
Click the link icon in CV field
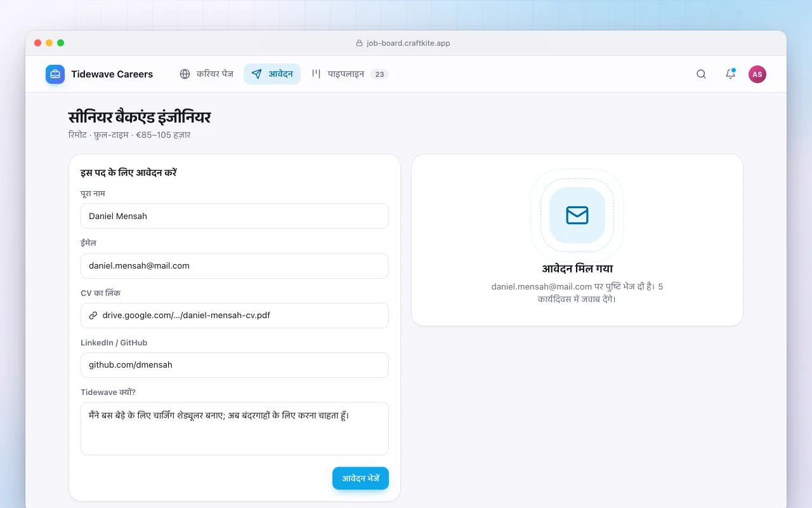click(x=93, y=315)
